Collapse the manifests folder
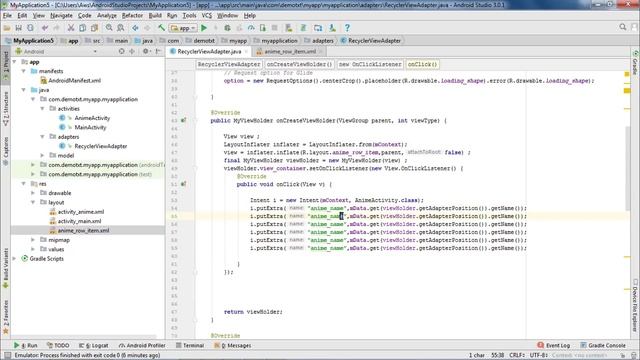 click(24, 71)
